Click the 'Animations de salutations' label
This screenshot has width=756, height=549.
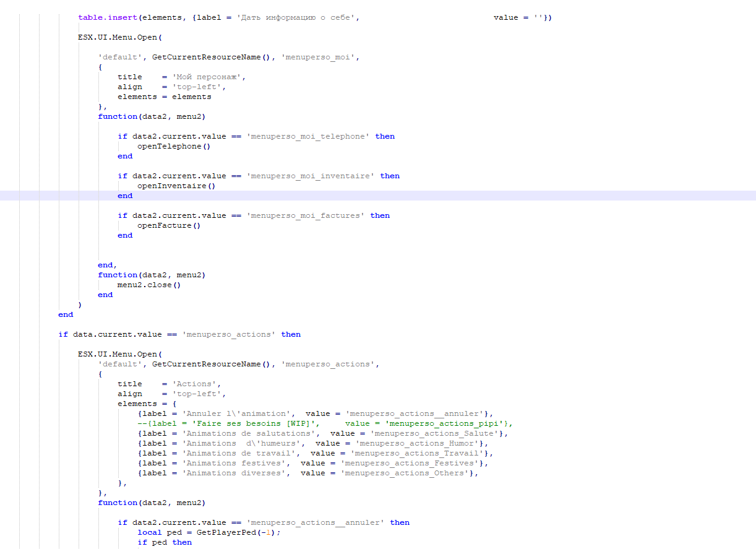point(251,433)
